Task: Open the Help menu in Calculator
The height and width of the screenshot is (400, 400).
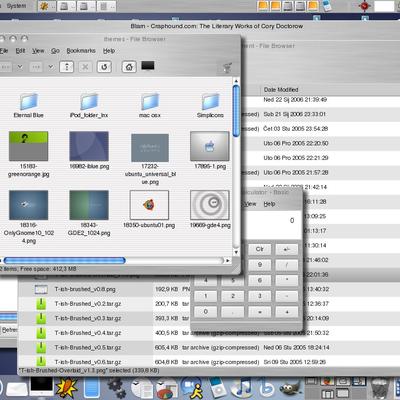Action: pos(269,204)
